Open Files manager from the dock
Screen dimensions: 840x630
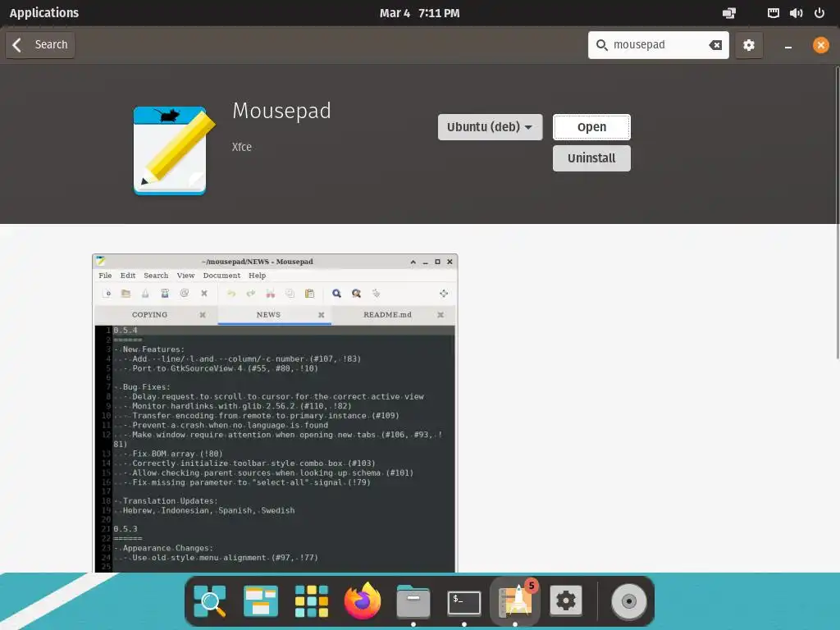pos(413,601)
